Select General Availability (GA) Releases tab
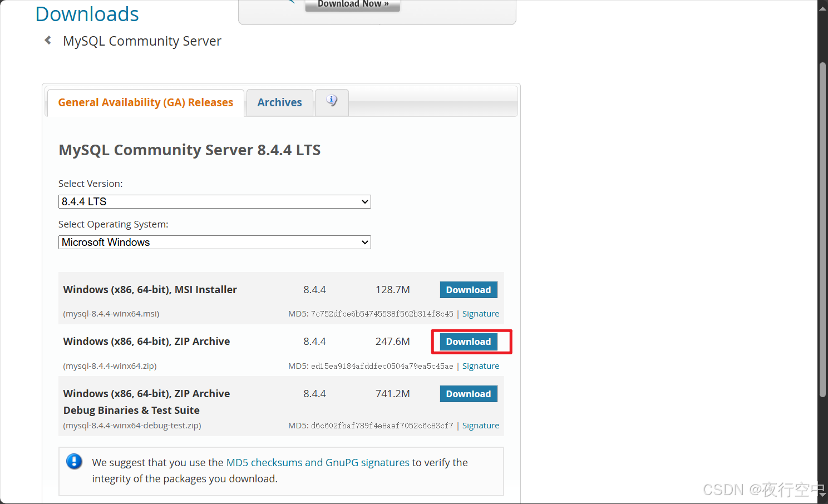 [x=146, y=102]
